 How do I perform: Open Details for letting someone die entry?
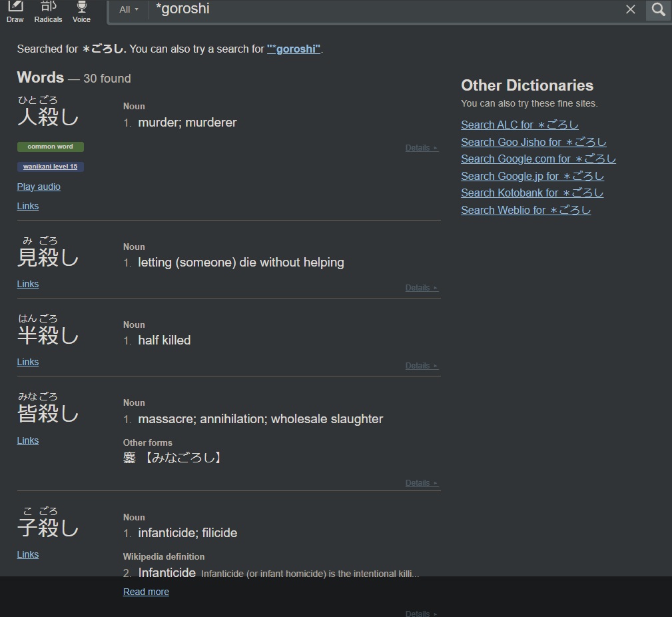pyautogui.click(x=422, y=288)
